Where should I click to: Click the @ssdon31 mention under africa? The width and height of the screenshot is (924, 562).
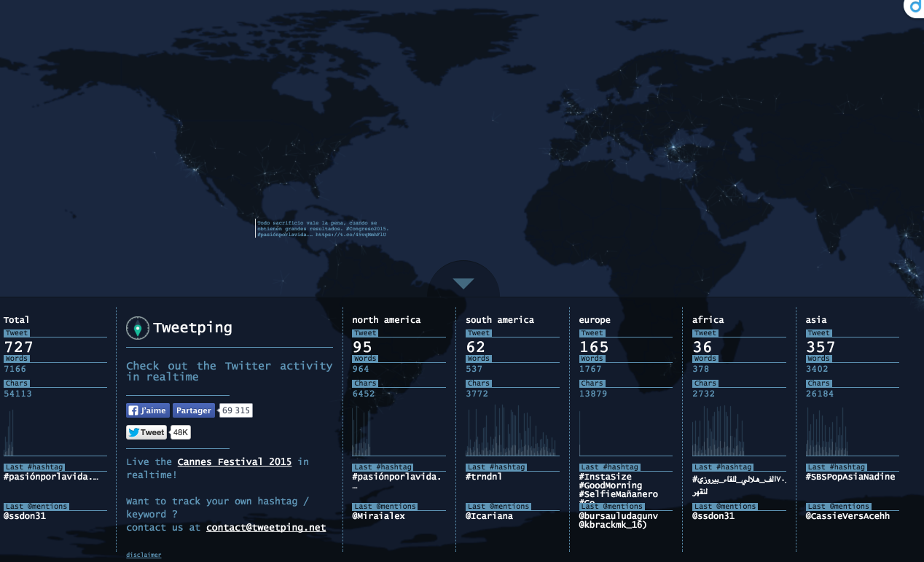tap(713, 516)
